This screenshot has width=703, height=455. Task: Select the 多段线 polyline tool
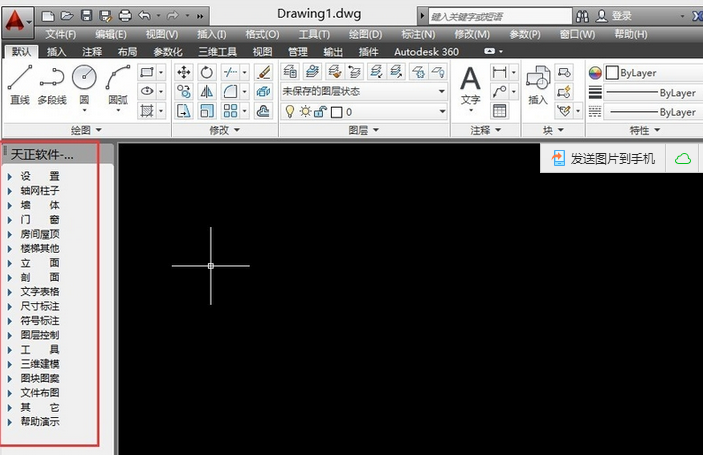(52, 85)
